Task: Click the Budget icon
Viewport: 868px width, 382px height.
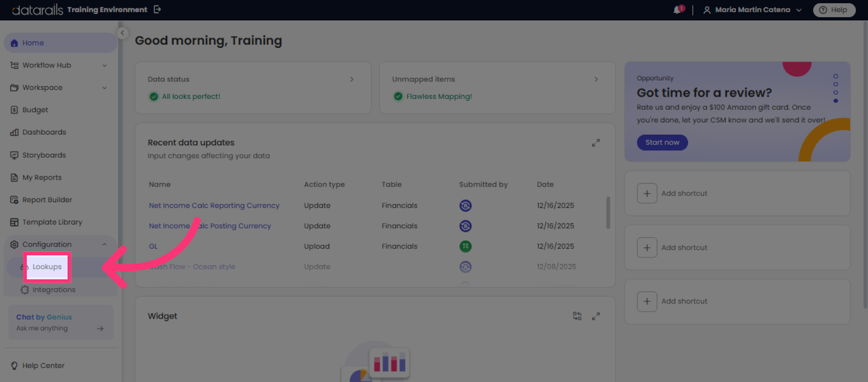Action: [x=14, y=110]
